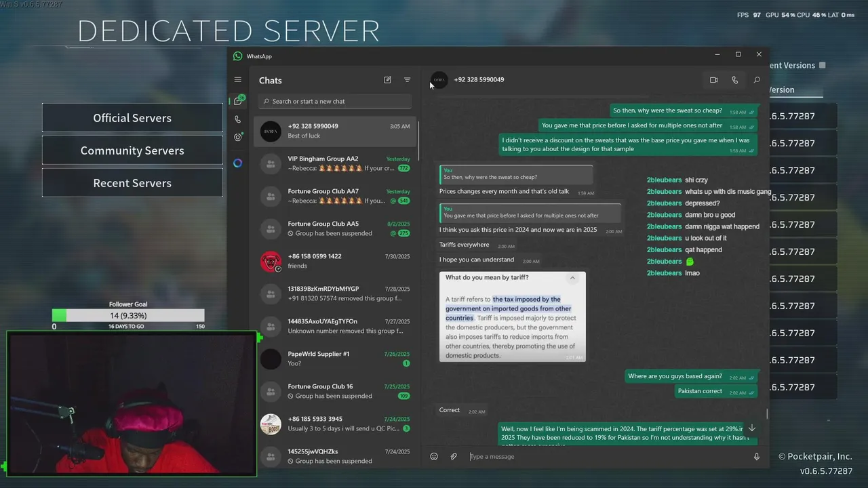Click the 'Type a message' input field
868x488 pixels.
click(607, 457)
